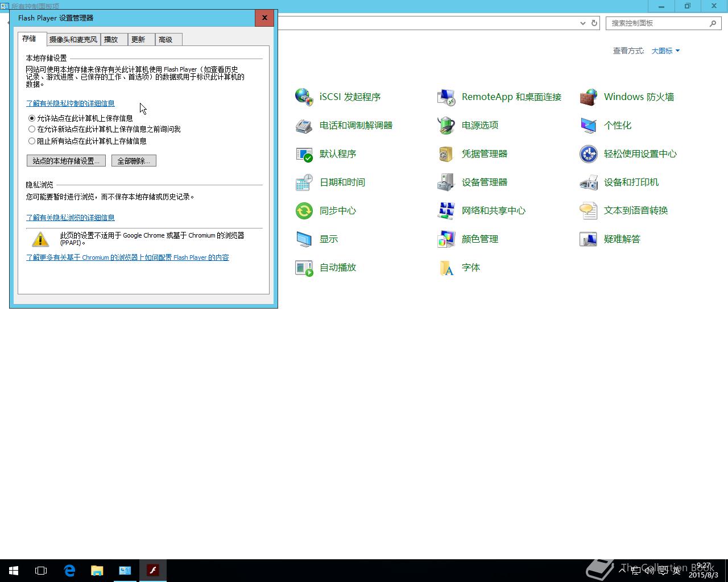Screen dimensions: 728x582
Task: Switch to Flash Player taskbar icon
Action: click(x=152, y=571)
